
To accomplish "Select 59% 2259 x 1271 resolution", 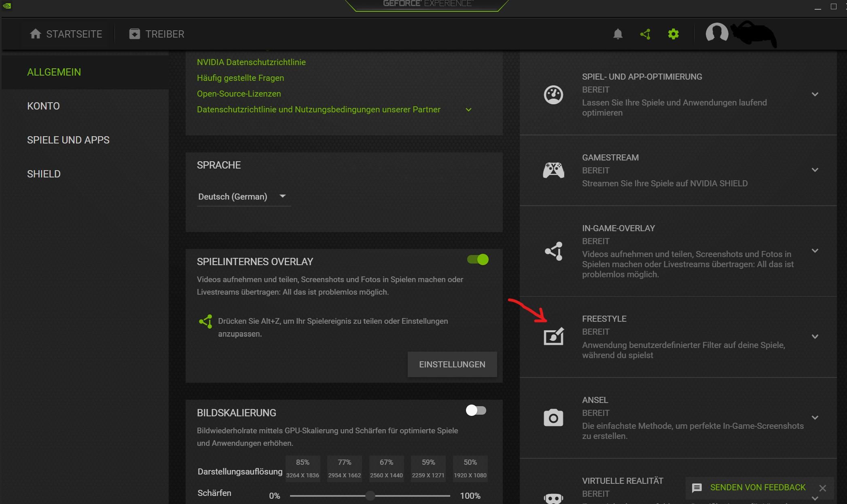I will (x=428, y=468).
